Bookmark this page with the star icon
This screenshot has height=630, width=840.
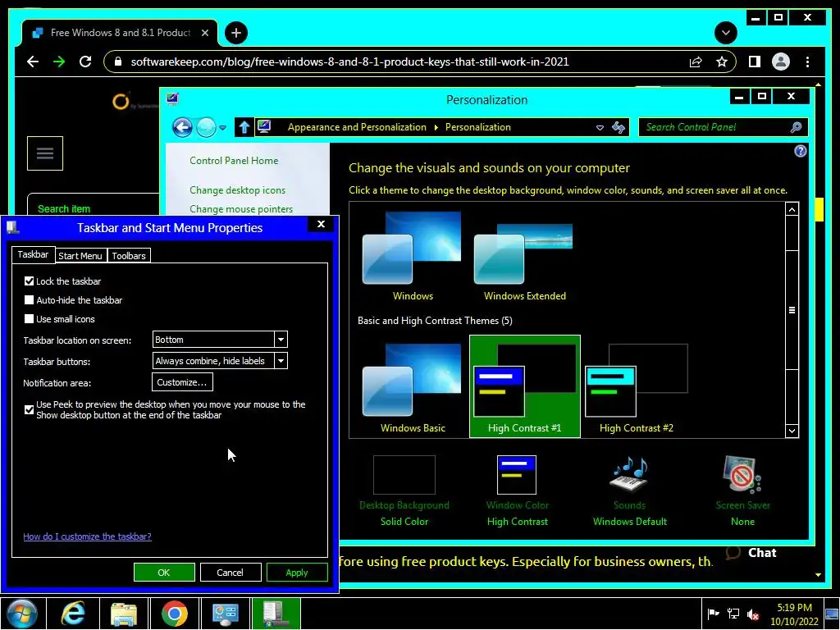click(x=722, y=62)
